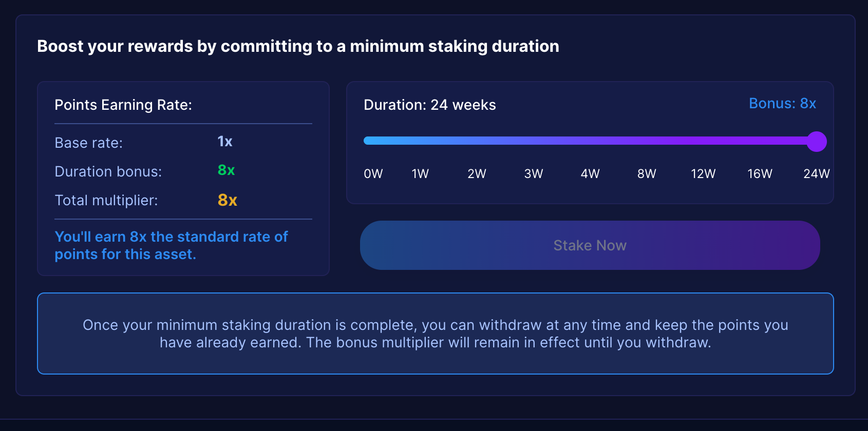Choose the 3W duration mark
The width and height of the screenshot is (868, 431).
(x=534, y=174)
